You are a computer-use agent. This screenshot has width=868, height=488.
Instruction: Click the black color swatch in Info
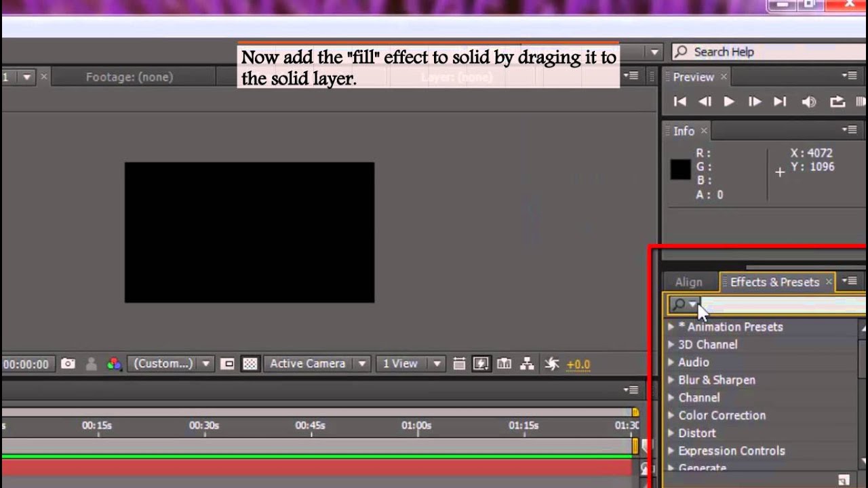680,169
